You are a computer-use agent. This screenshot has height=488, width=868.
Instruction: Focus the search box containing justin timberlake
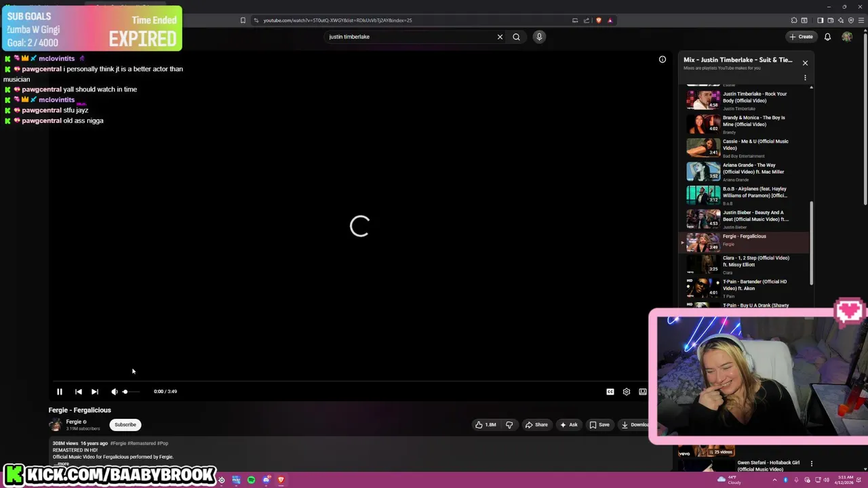pos(410,37)
